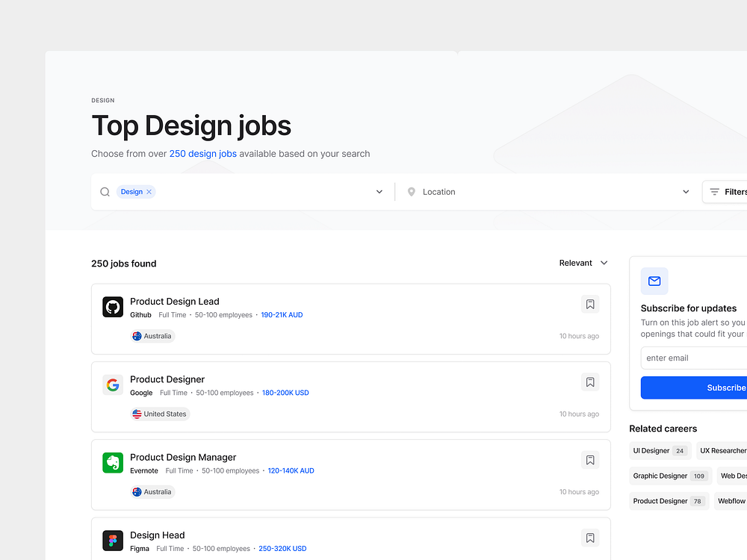
Task: Expand the search keyword dropdown chevron
Action: point(379,192)
